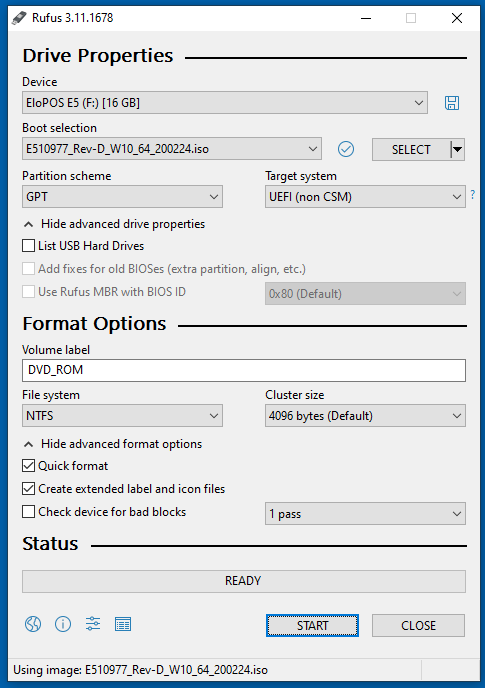Click the blue question mark help icon

pyautogui.click(x=472, y=194)
